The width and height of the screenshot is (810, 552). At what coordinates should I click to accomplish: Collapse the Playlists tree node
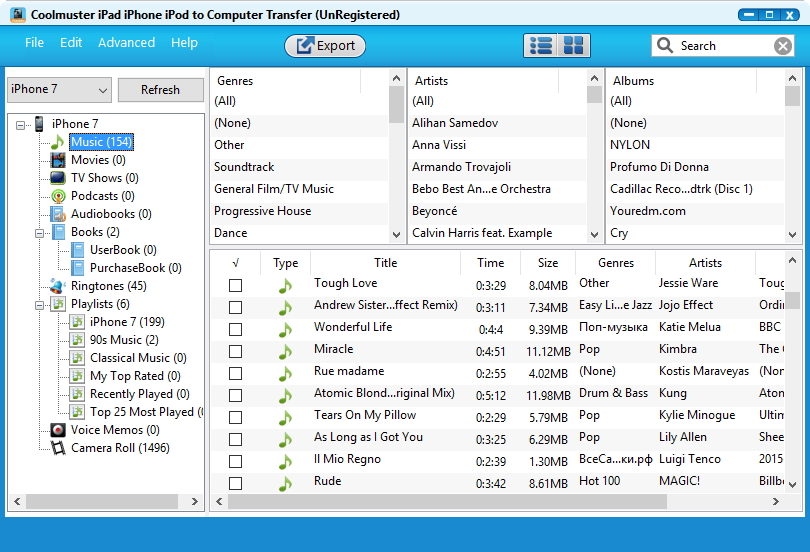[x=39, y=304]
